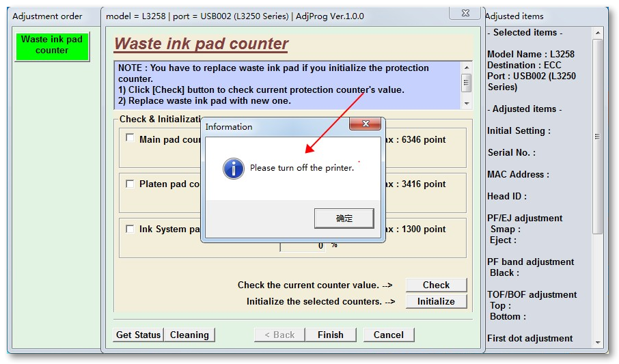Click the '1300 point' max value
The width and height of the screenshot is (619, 364).
tap(424, 229)
